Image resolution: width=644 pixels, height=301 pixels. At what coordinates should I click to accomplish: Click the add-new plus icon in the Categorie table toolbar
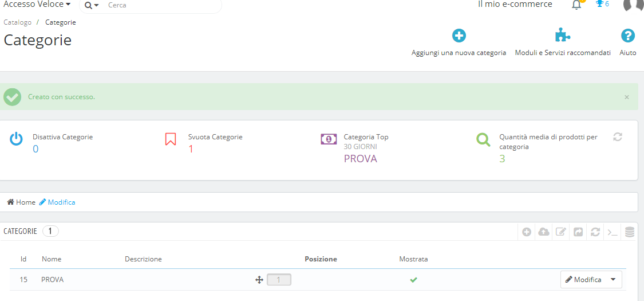(x=527, y=232)
